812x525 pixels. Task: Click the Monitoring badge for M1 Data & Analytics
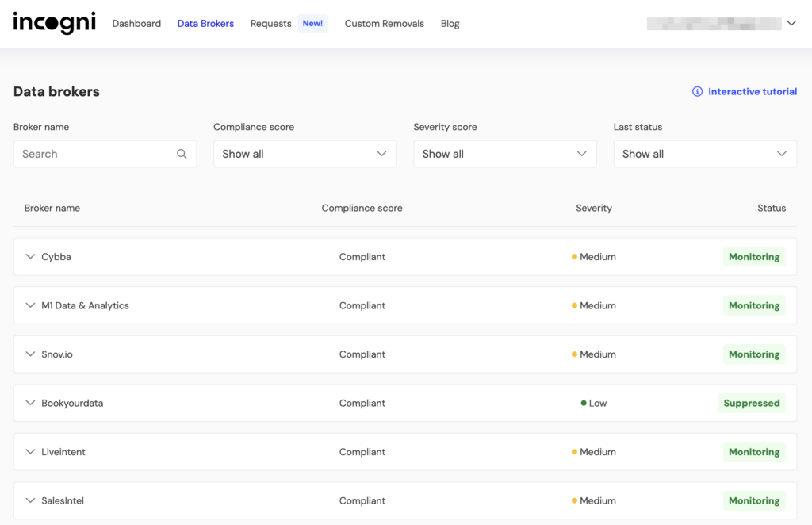754,305
